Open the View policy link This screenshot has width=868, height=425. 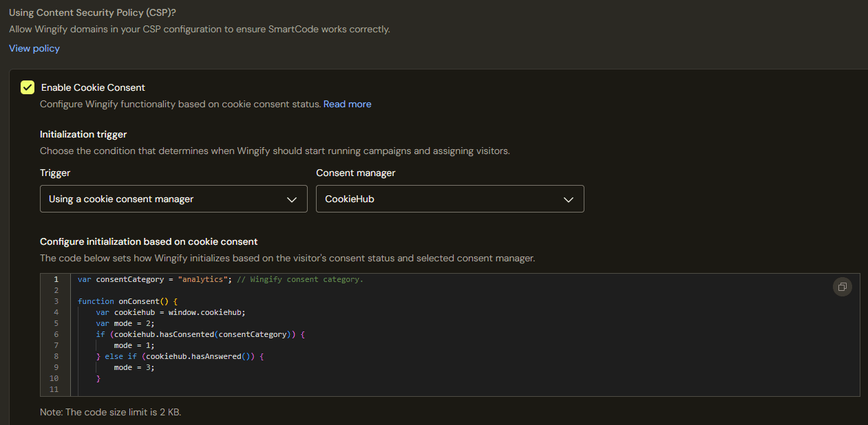pyautogui.click(x=34, y=48)
